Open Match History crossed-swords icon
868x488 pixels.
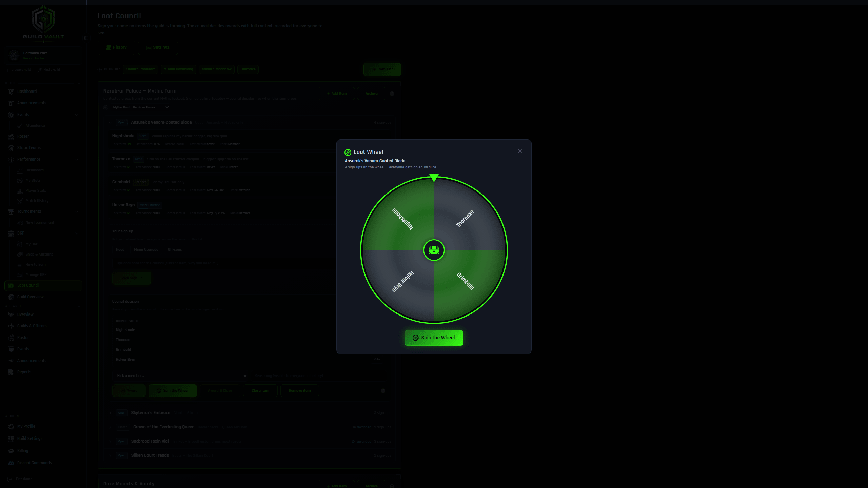pos(20,201)
